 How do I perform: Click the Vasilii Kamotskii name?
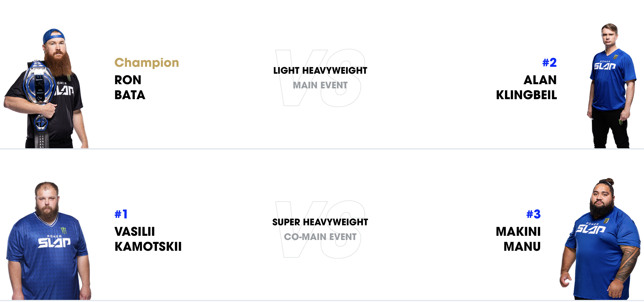[148, 239]
